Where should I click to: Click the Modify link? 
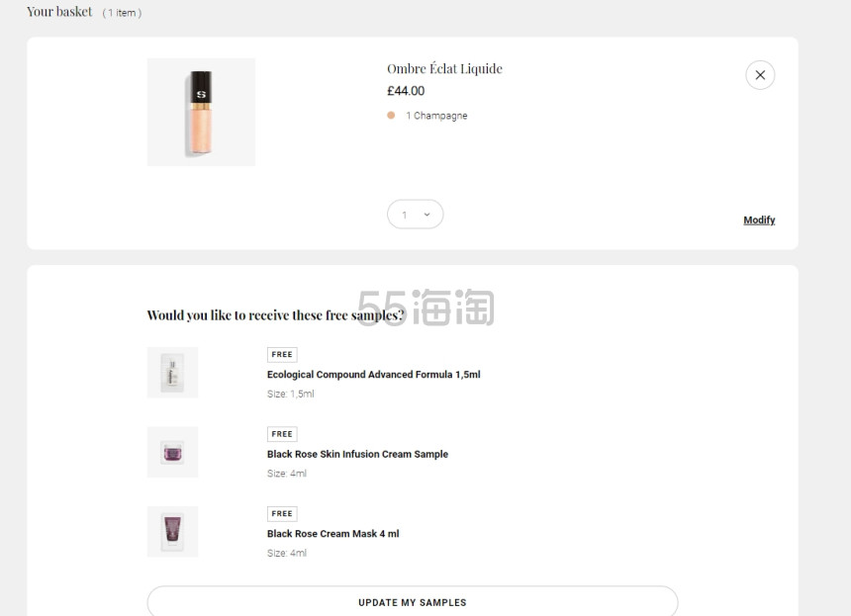pos(758,220)
